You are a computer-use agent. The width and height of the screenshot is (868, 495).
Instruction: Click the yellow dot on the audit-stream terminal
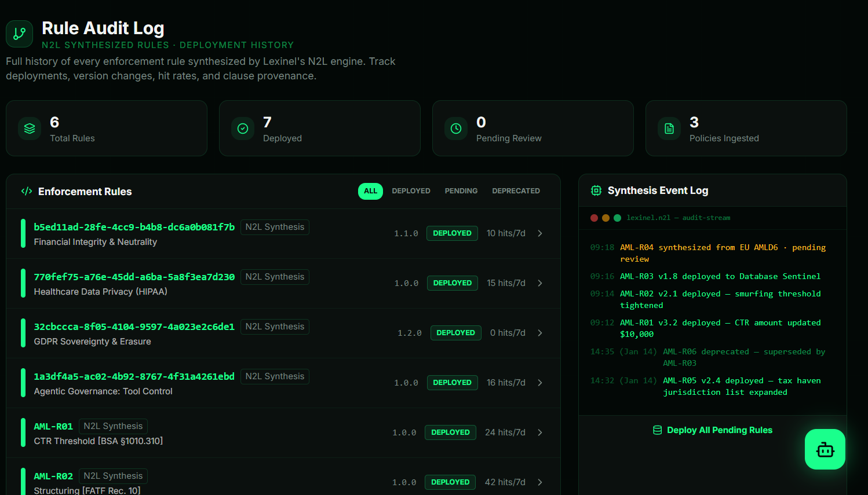coord(606,218)
